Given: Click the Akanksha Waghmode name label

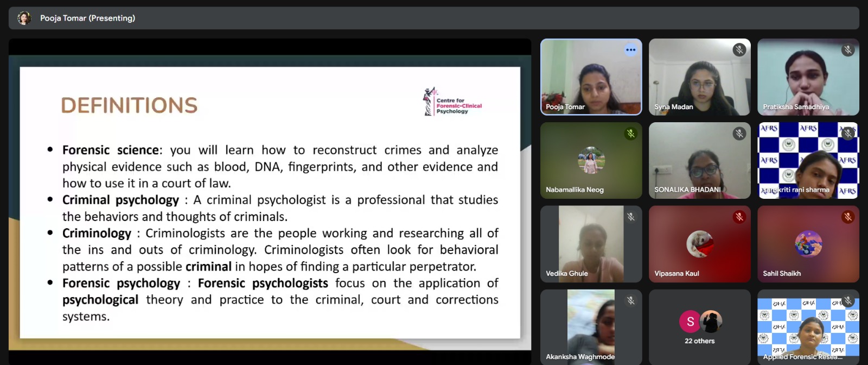Looking at the screenshot, I should pos(580,357).
